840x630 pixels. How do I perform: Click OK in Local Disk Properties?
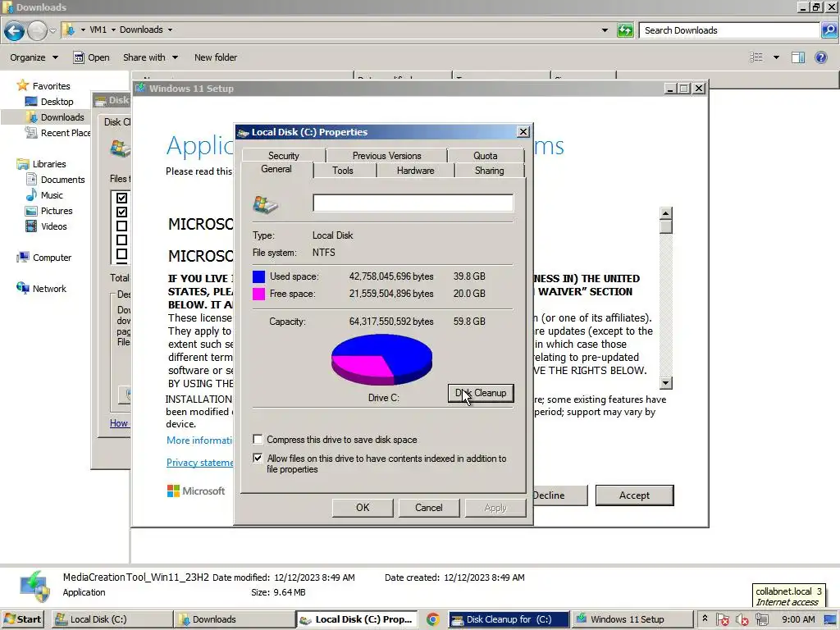363,507
